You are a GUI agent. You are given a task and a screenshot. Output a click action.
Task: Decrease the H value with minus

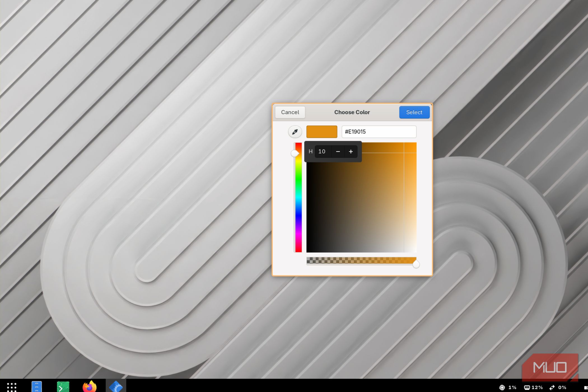point(338,151)
